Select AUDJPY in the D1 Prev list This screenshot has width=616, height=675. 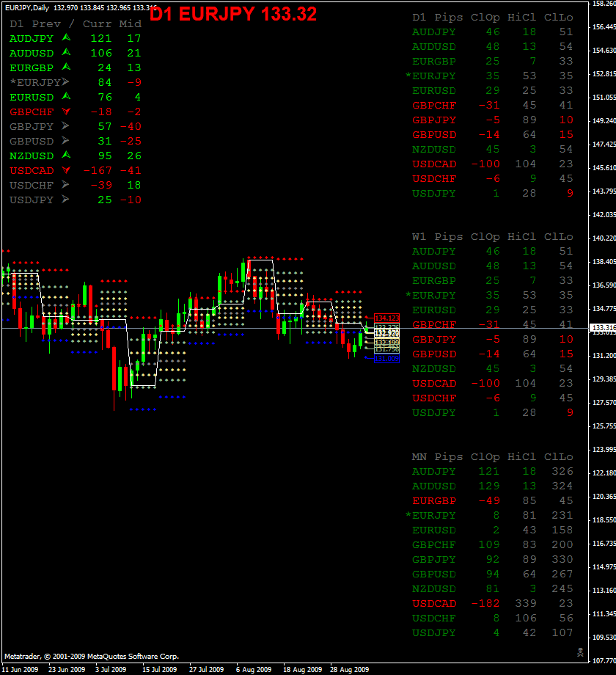pyautogui.click(x=32, y=39)
